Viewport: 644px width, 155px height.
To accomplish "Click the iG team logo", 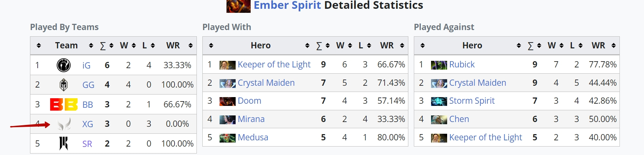I will click(x=64, y=65).
